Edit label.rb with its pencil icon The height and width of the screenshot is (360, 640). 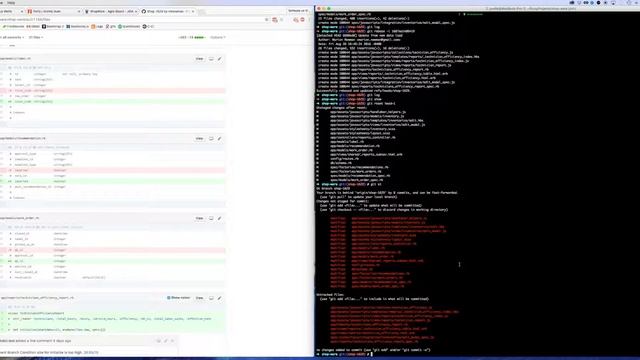coord(220,59)
